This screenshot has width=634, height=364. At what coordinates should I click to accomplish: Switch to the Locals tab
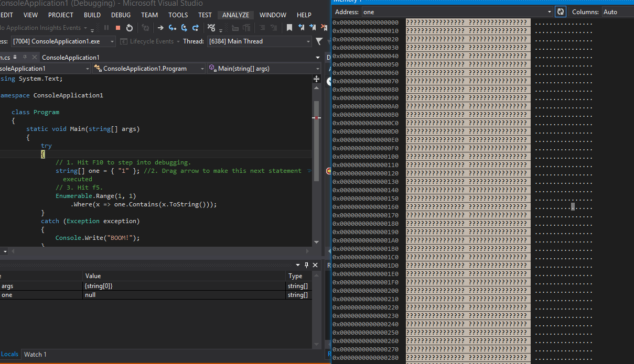pyautogui.click(x=9, y=355)
